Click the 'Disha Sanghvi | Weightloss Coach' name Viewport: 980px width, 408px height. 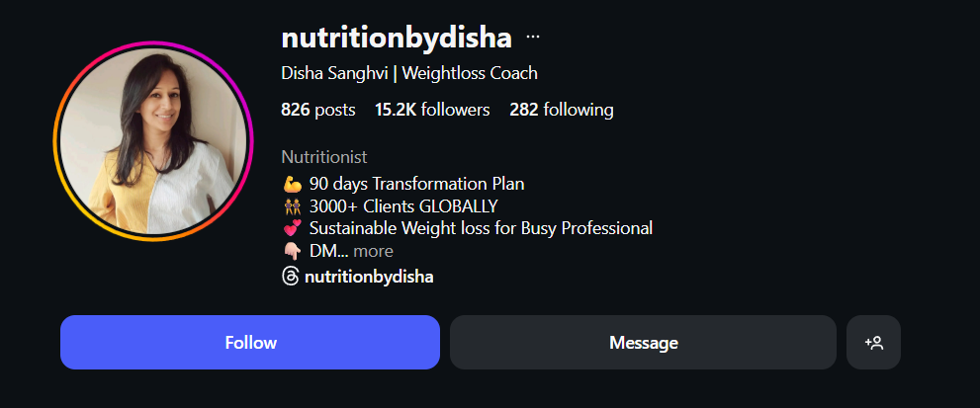pyautogui.click(x=409, y=73)
